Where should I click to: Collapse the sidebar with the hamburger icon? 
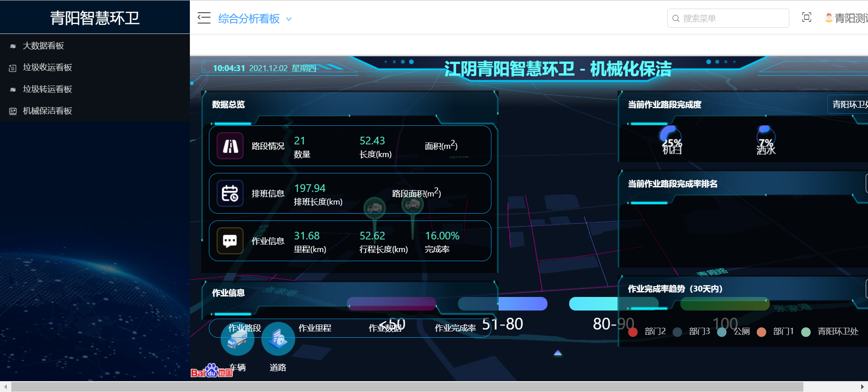coord(204,18)
